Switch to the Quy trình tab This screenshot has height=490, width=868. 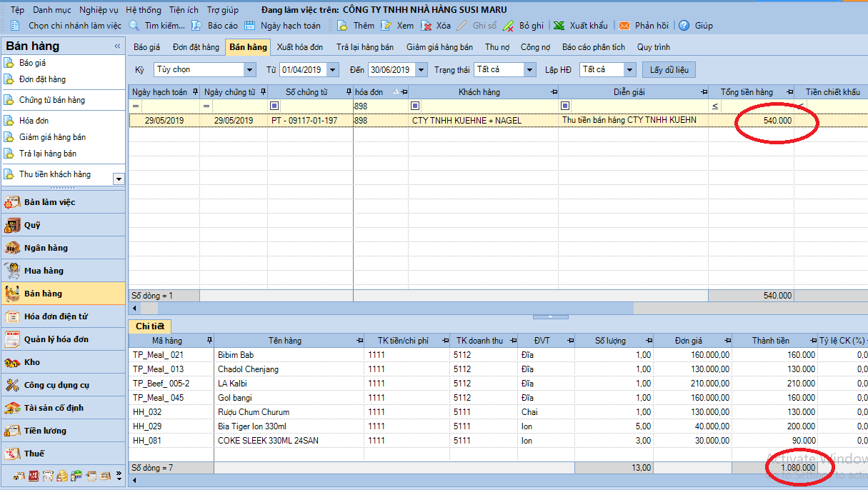[x=654, y=47]
